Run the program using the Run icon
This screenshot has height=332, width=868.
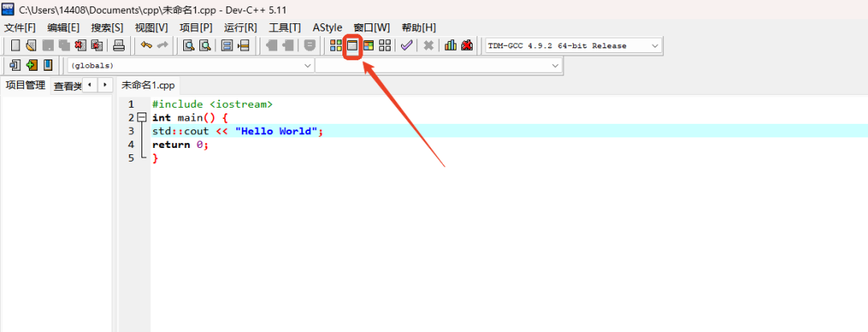point(352,45)
